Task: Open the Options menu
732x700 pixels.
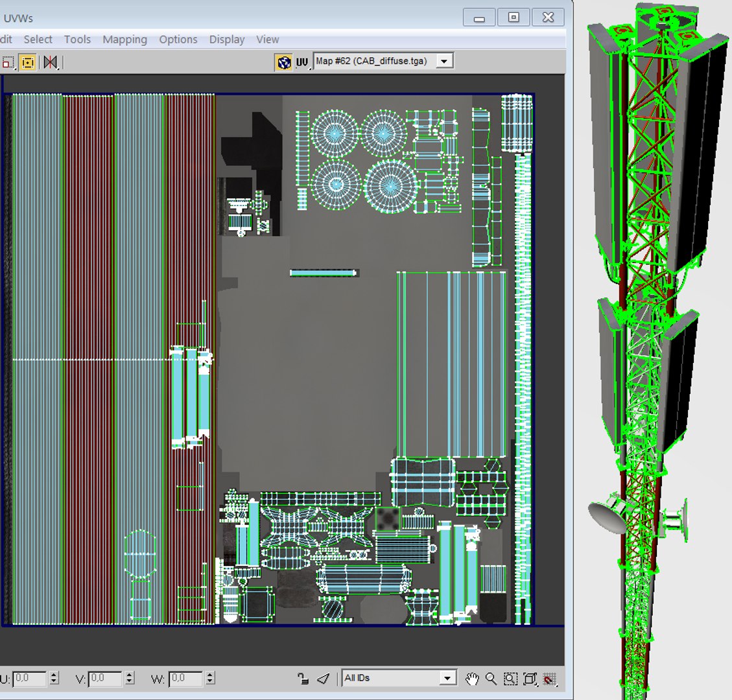Action: pyautogui.click(x=178, y=39)
